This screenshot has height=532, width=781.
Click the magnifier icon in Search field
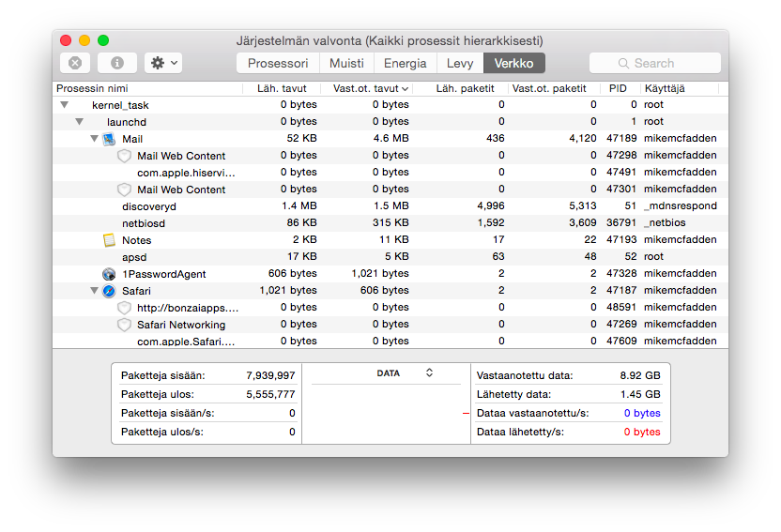pyautogui.click(x=623, y=63)
